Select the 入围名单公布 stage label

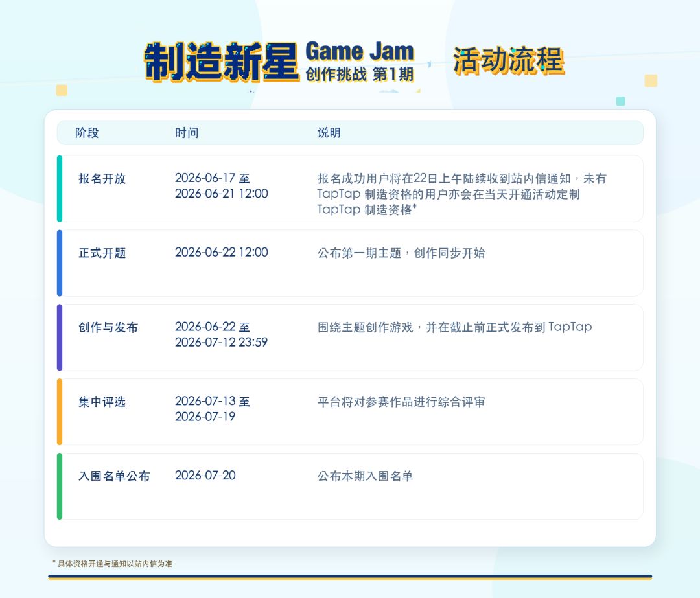[x=114, y=476]
